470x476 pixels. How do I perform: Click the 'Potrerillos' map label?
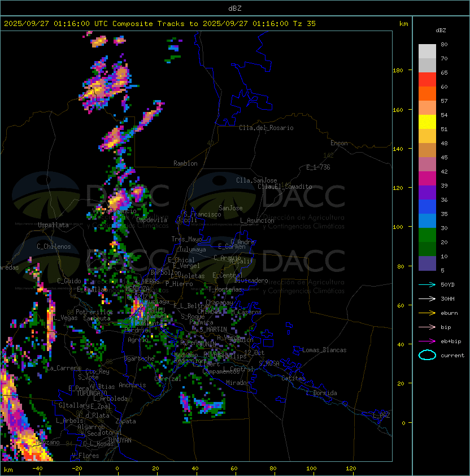point(94,312)
